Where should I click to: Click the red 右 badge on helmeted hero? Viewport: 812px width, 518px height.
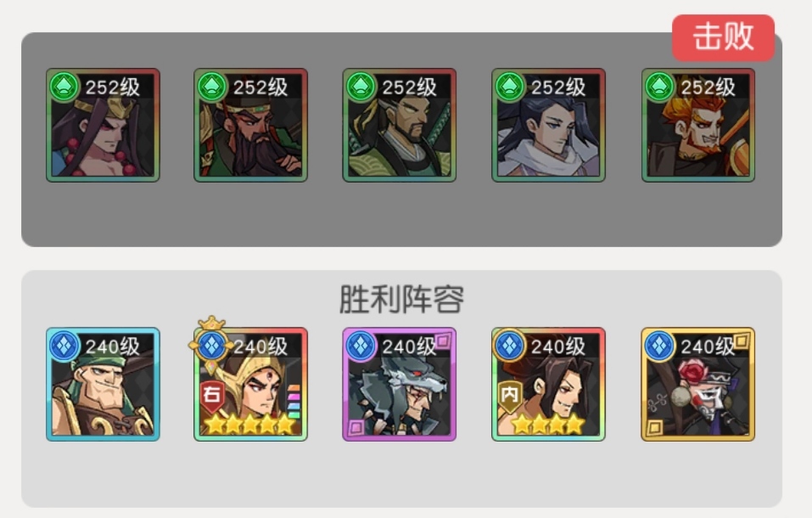coord(211,397)
